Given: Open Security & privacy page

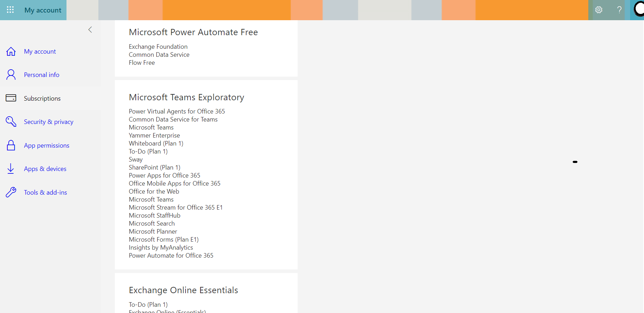Looking at the screenshot, I should (x=49, y=122).
